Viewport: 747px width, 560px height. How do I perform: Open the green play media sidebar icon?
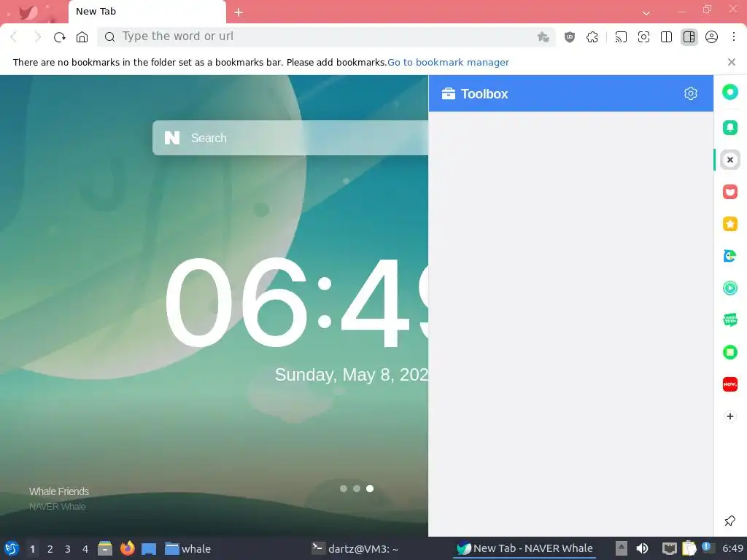[x=729, y=287]
